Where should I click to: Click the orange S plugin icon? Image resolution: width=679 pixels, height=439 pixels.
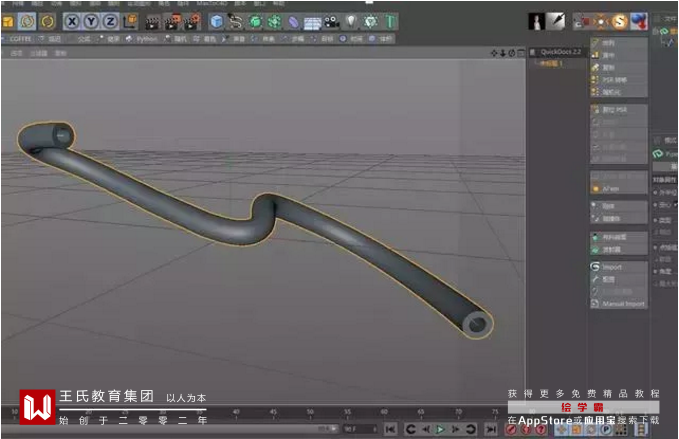coord(620,22)
